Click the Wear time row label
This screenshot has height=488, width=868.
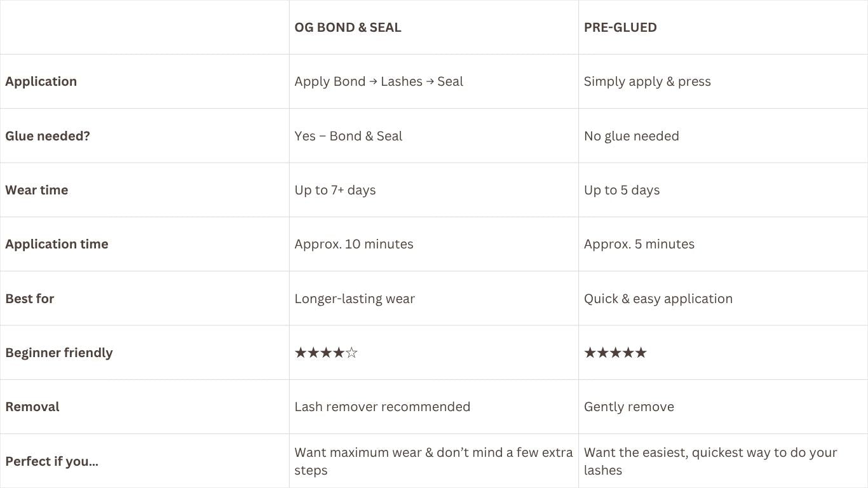pyautogui.click(x=37, y=190)
